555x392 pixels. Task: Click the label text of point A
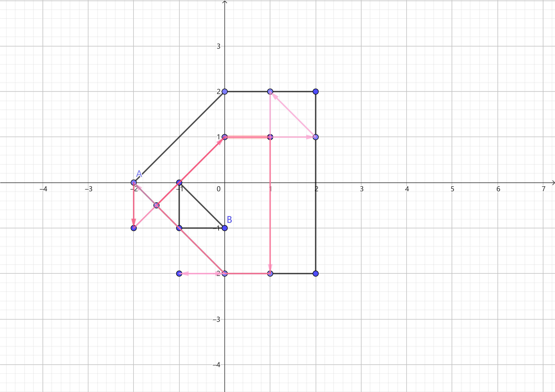[139, 174]
